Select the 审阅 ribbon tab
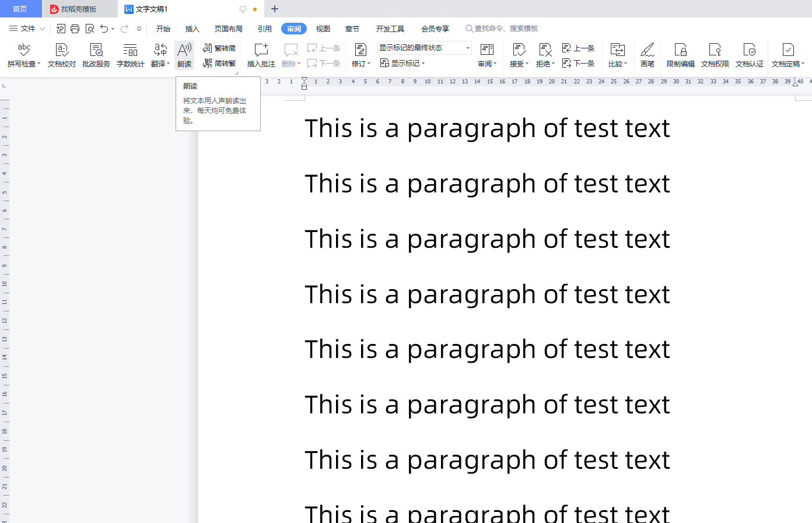Screen dimensions: 812x523 (x=294, y=29)
